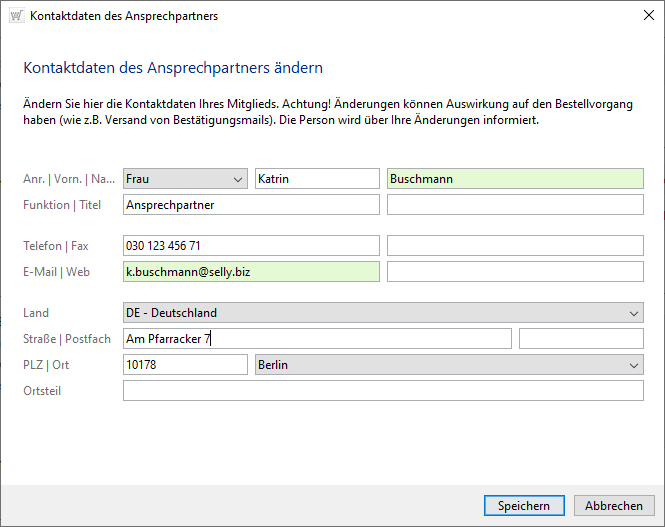Click the empty Titel field
The width and height of the screenshot is (665, 527).
515,205
